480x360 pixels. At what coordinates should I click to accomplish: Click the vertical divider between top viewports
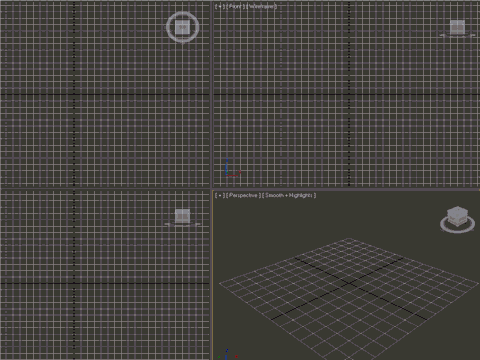[212, 94]
